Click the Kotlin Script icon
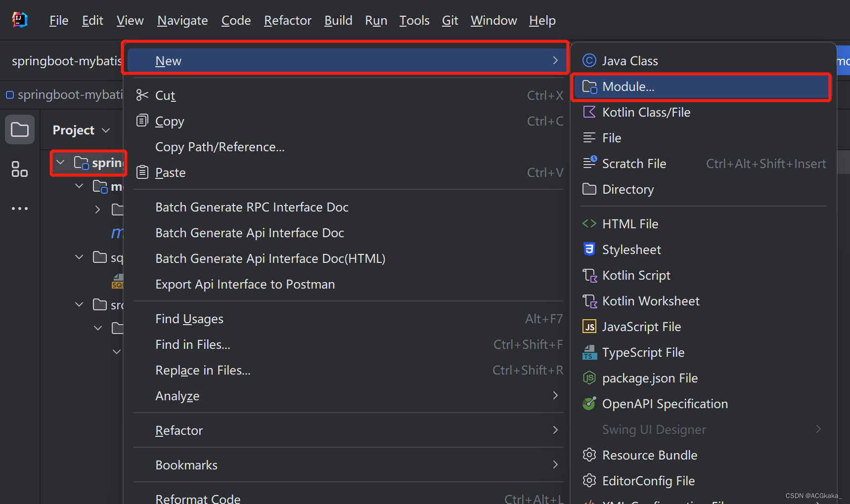The height and width of the screenshot is (504, 850). 589,275
